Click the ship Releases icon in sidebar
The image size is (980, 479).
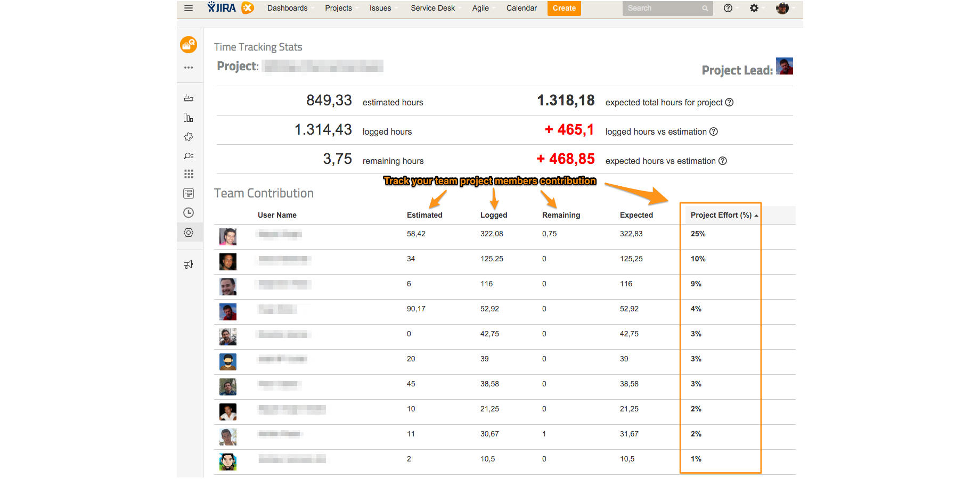(x=189, y=98)
